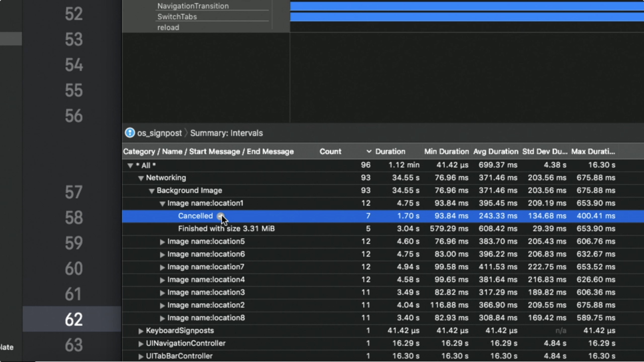Image resolution: width=644 pixels, height=362 pixels.
Task: Click the Max Duration column header
Action: coord(593,151)
